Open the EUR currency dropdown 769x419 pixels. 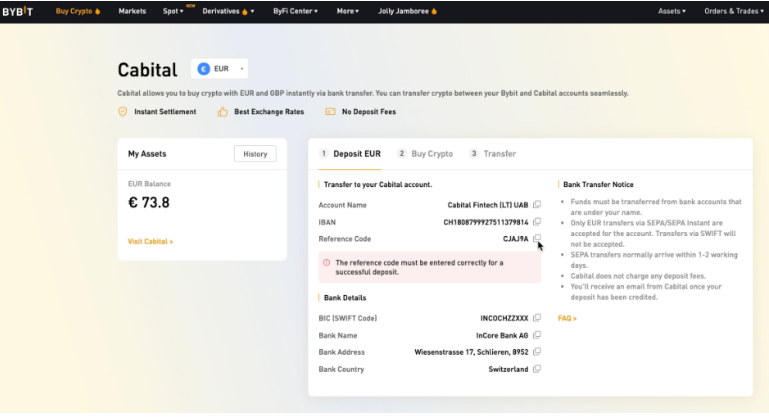pyautogui.click(x=219, y=69)
